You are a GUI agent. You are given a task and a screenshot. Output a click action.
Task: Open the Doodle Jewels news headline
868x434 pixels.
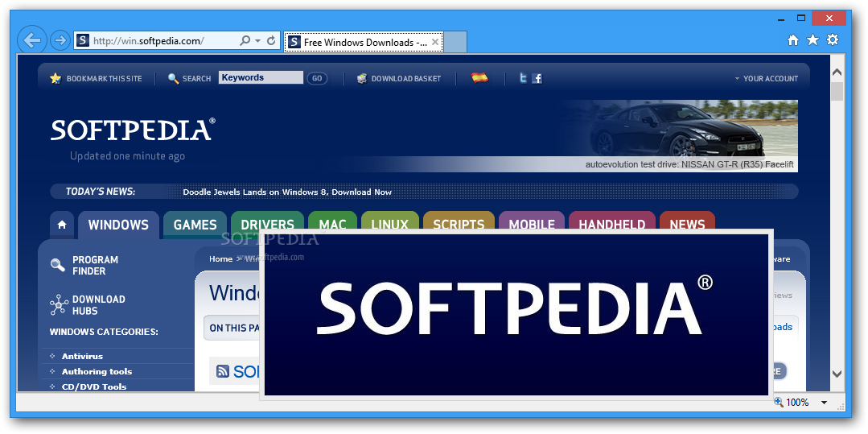(x=287, y=192)
